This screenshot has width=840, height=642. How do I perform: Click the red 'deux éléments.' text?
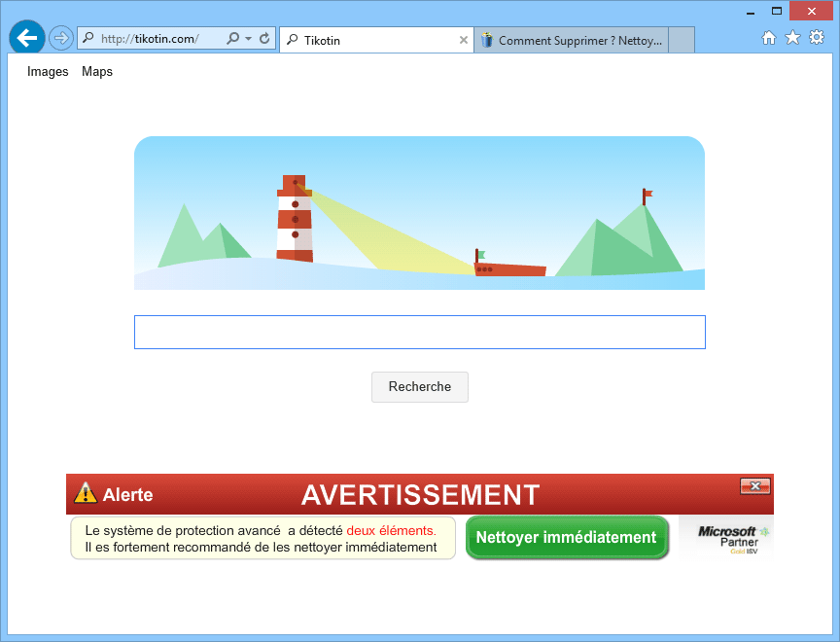(391, 530)
